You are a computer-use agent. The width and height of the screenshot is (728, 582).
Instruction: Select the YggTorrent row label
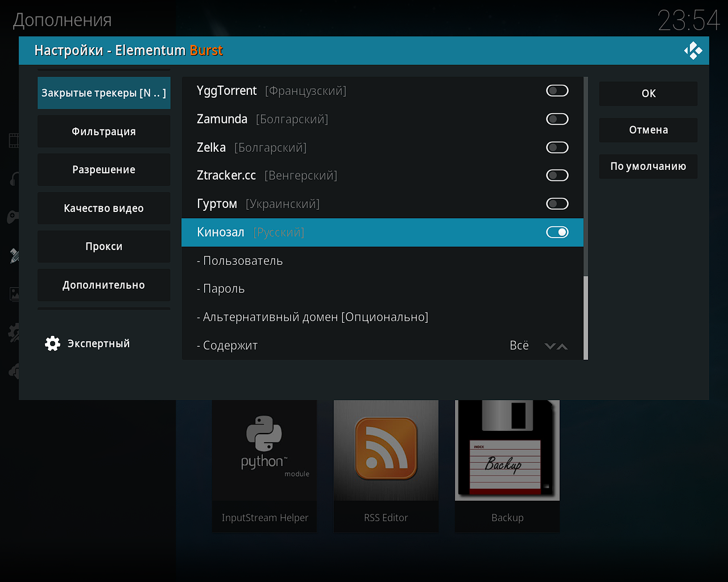tap(227, 90)
